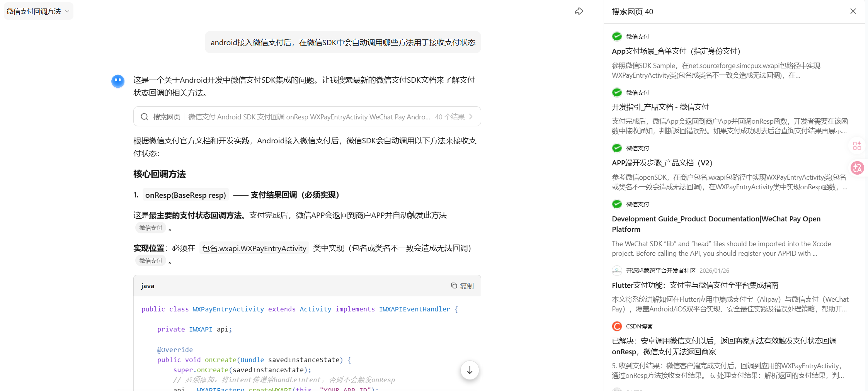Image resolution: width=868 pixels, height=391 pixels.
Task: Click the share arrow icon
Action: pos(579,11)
